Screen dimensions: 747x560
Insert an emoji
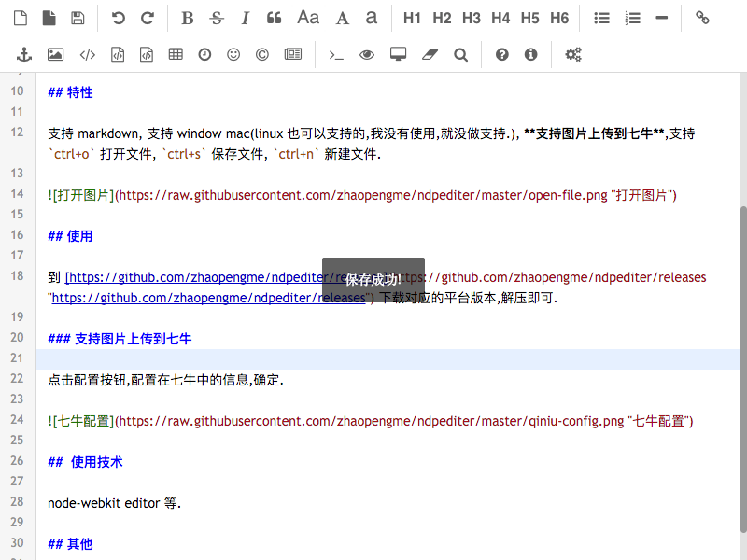point(233,55)
